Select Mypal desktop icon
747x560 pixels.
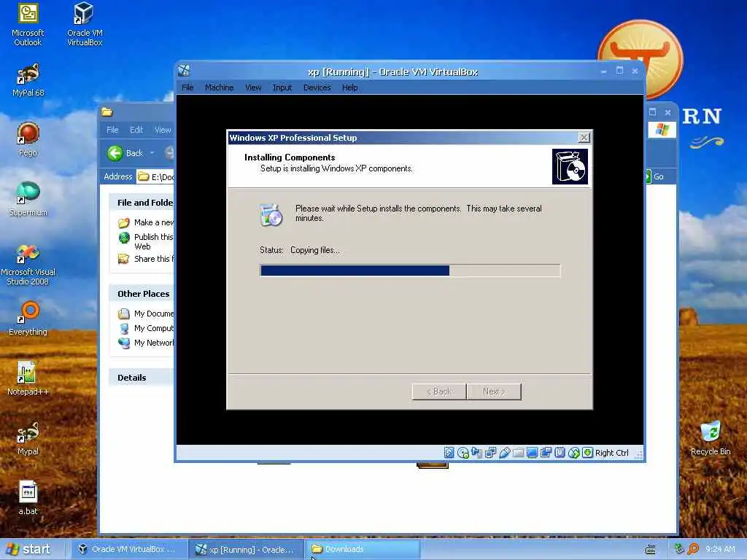(x=28, y=438)
